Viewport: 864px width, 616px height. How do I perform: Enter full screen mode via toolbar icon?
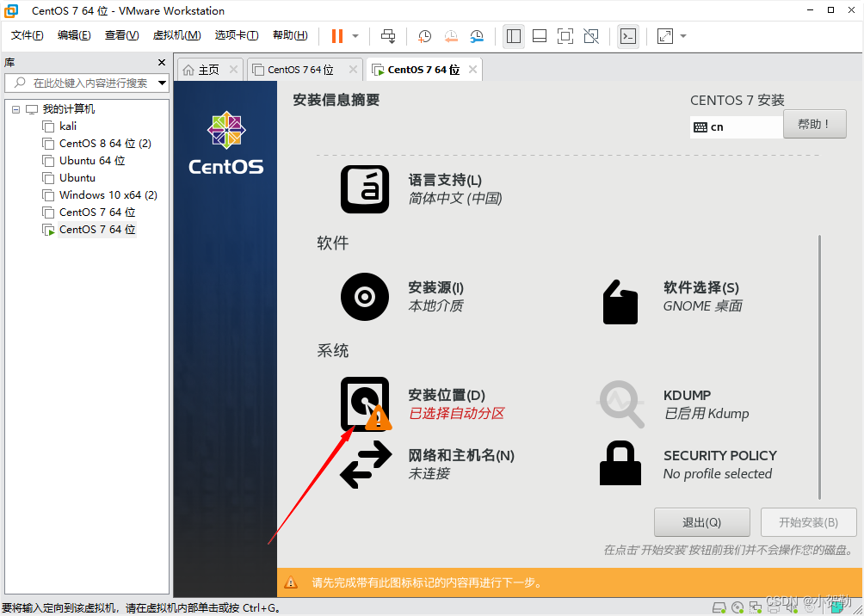point(565,36)
